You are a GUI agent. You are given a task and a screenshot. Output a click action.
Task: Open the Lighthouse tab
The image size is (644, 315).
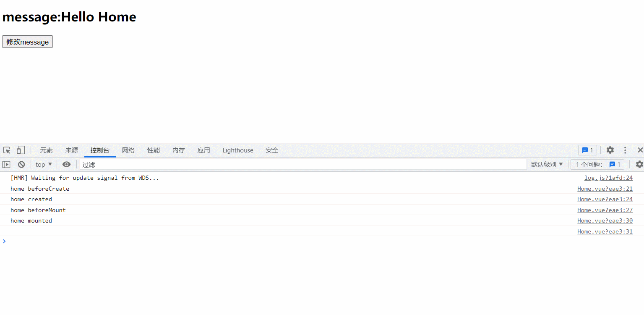pos(238,150)
